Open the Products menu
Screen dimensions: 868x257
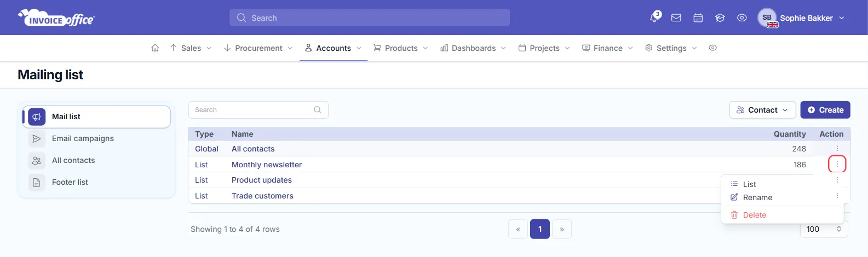tap(401, 48)
